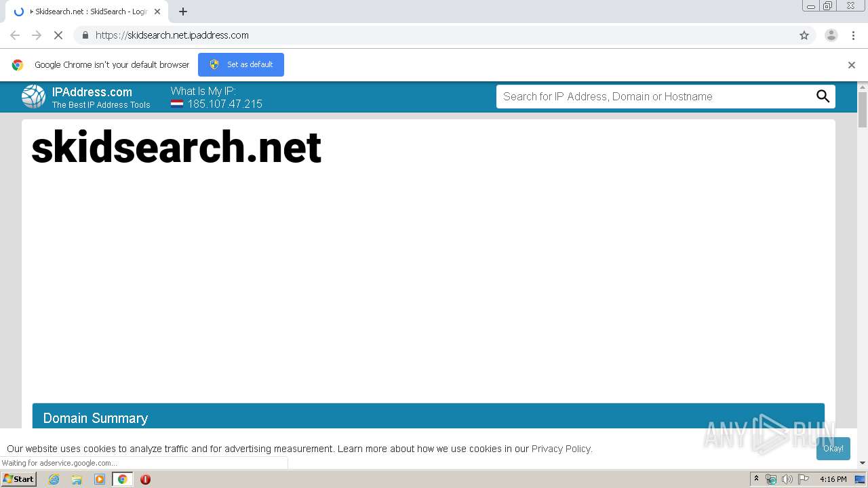The image size is (868, 488).
Task: Go back using the browser back arrow
Action: [x=15, y=35]
